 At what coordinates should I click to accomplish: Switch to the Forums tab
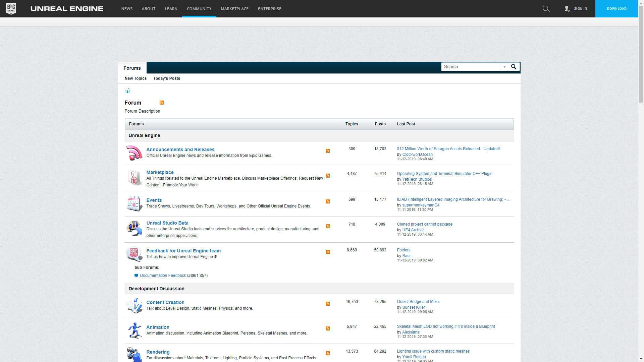[132, 68]
